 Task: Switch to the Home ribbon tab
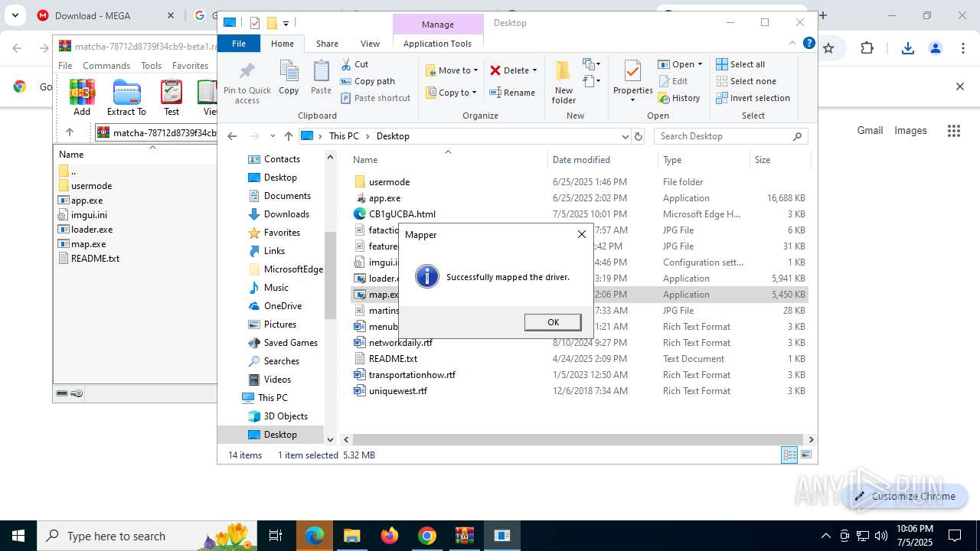click(282, 44)
